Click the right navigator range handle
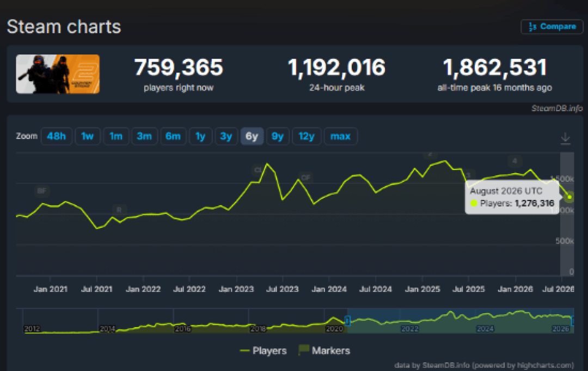 click(573, 321)
